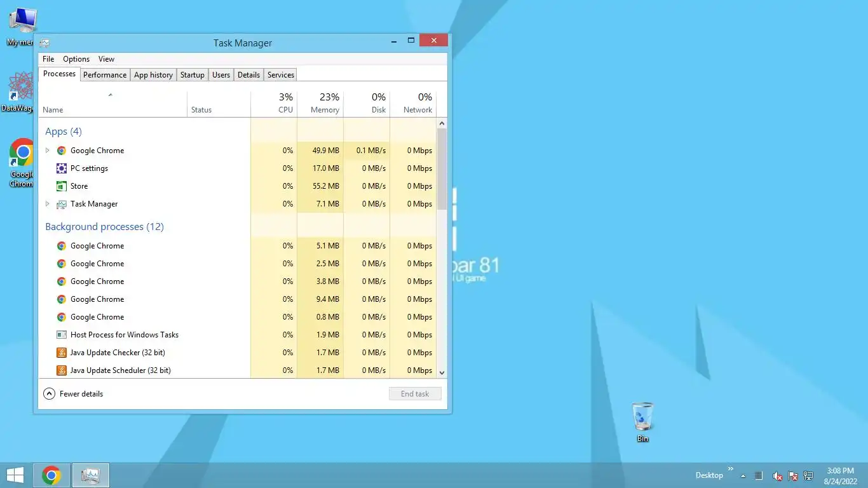Switch to the Services tab

click(x=281, y=75)
